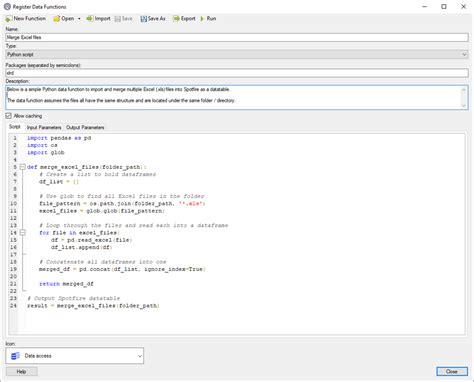
Task: Click the comment '# Output Spotfire datatable'
Action: [x=73, y=298]
